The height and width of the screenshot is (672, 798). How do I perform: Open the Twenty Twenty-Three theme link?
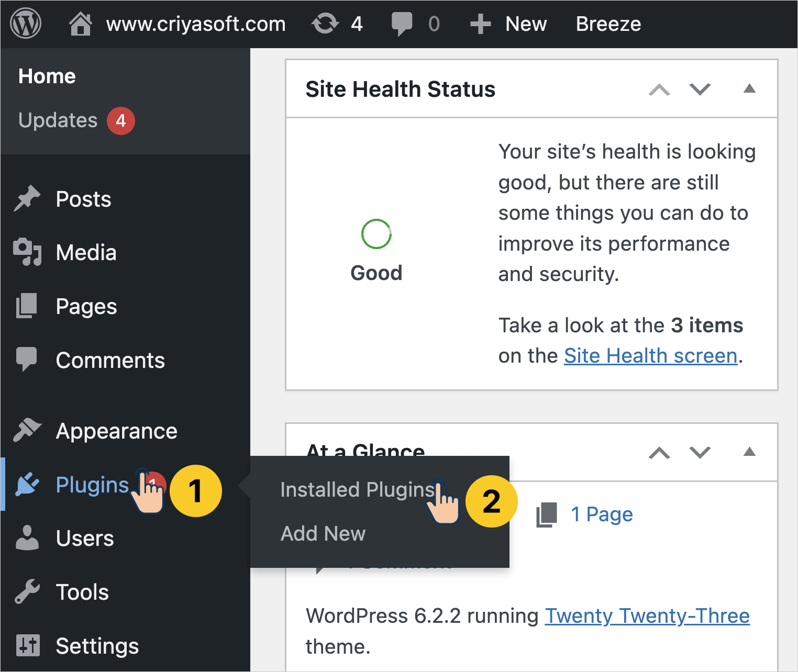click(x=647, y=616)
